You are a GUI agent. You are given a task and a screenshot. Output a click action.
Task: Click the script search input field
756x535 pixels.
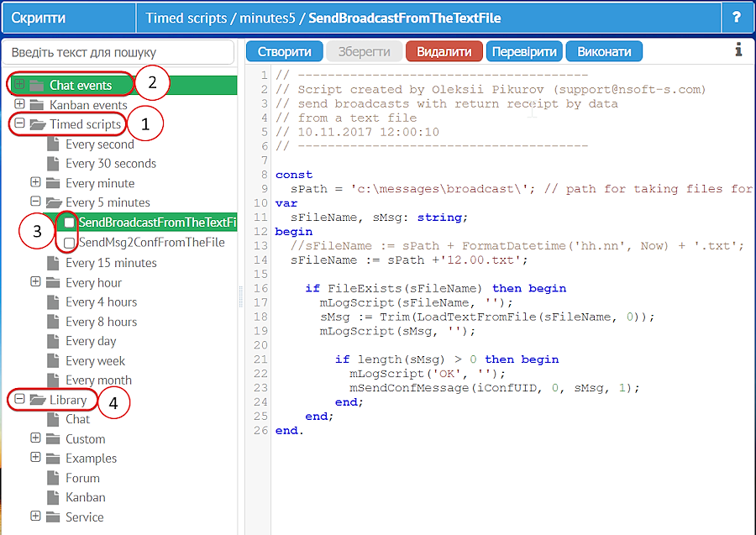118,52
